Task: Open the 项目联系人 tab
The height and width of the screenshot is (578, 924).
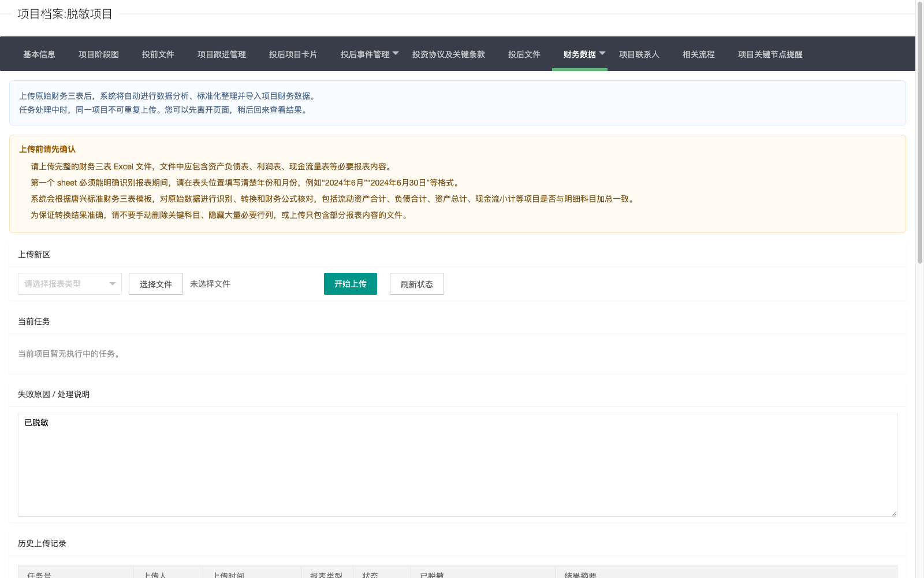Action: pyautogui.click(x=639, y=54)
